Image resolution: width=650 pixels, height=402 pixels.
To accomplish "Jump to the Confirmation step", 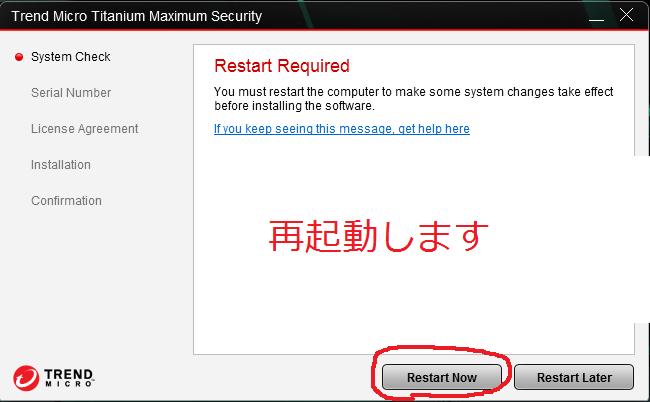I will pyautogui.click(x=66, y=201).
